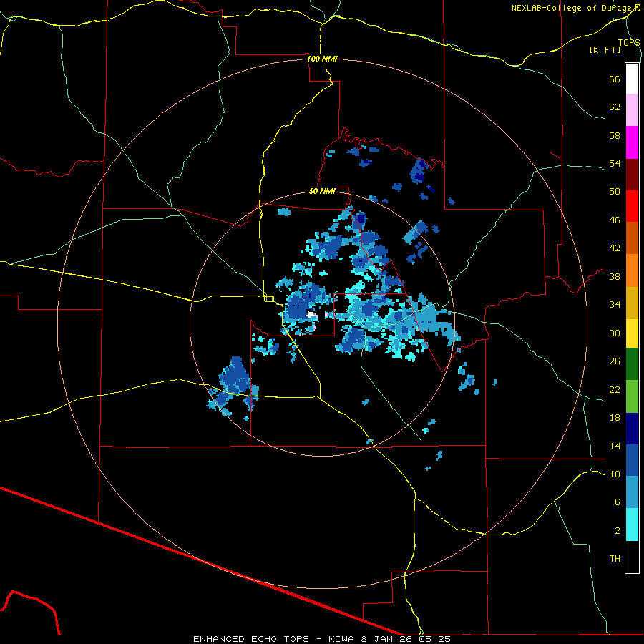Click the '30' legend value

(615, 333)
